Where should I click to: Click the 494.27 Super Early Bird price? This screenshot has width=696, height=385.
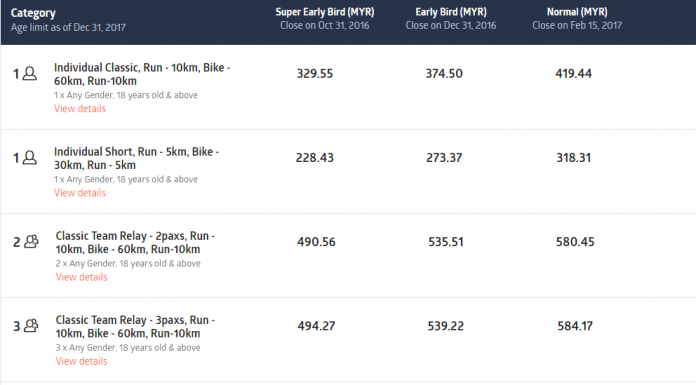[x=316, y=326]
